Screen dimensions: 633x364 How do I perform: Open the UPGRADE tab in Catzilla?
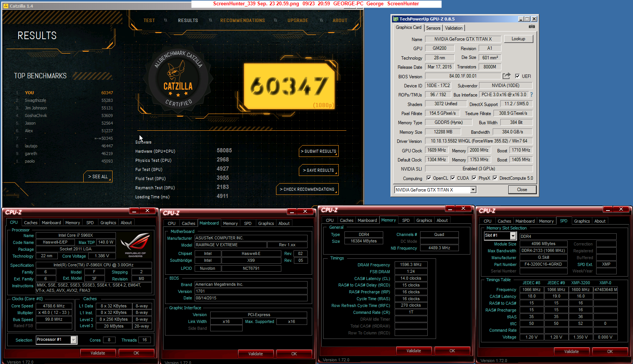pos(298,21)
